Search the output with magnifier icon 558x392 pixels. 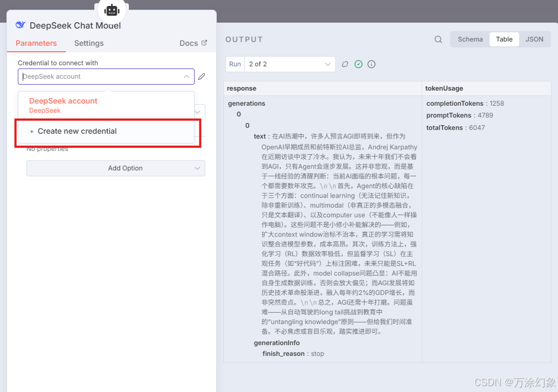pos(438,39)
